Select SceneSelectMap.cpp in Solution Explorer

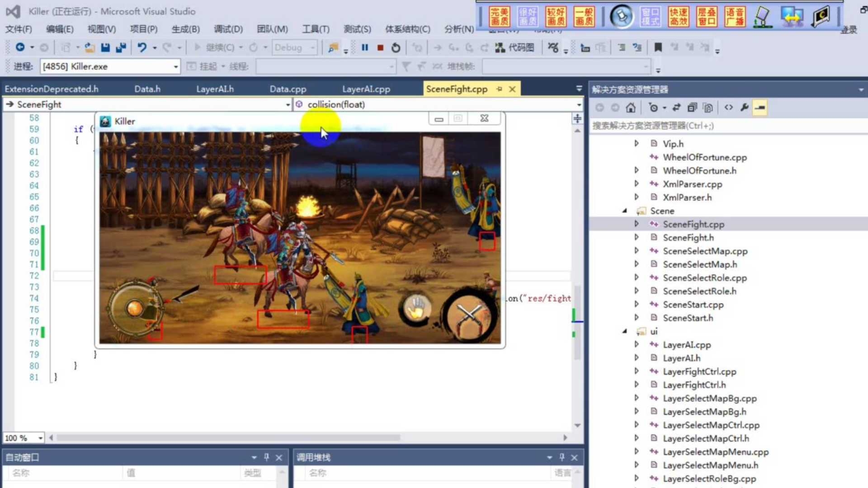pos(705,251)
